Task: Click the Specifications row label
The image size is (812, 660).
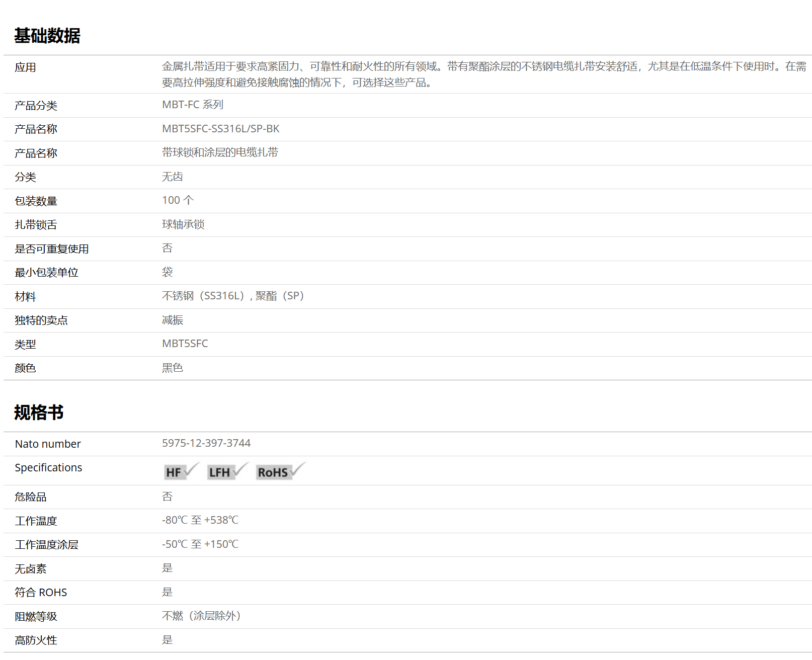Action: pyautogui.click(x=48, y=468)
